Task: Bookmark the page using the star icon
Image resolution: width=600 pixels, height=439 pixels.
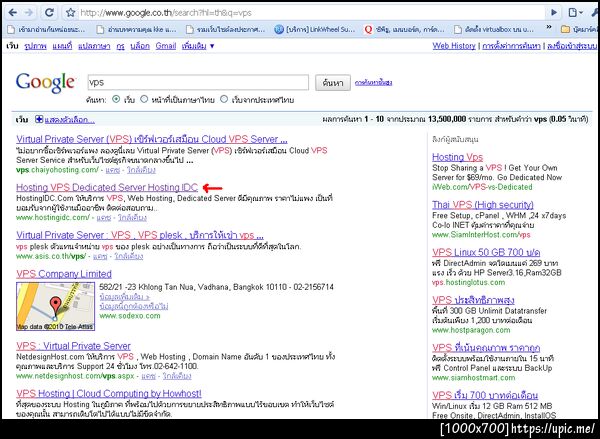Action: coord(70,13)
